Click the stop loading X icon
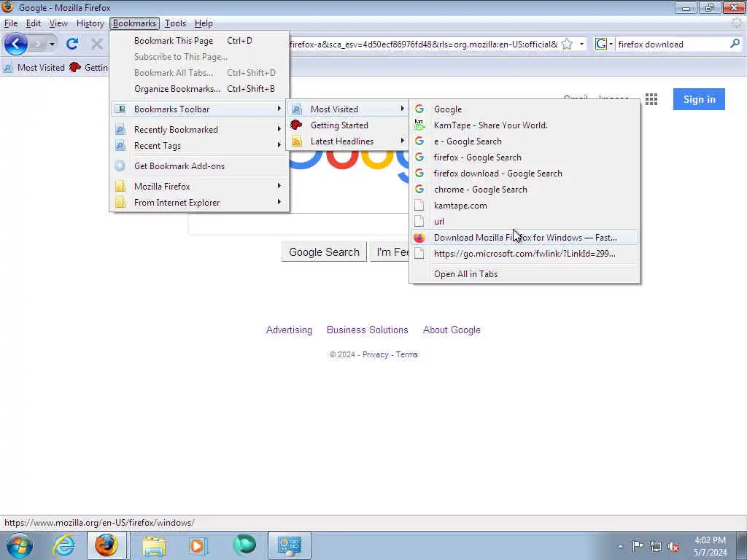This screenshot has width=747, height=560. (x=97, y=44)
